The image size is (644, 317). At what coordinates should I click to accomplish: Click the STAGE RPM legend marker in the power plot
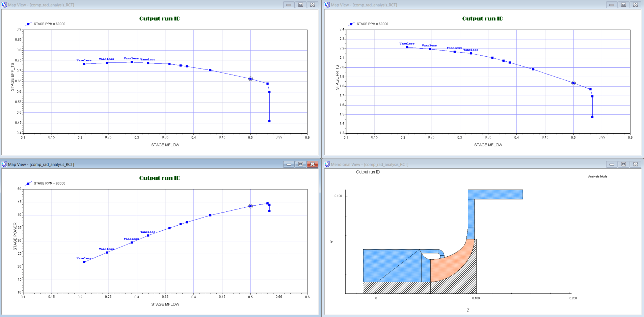pyautogui.click(x=28, y=183)
